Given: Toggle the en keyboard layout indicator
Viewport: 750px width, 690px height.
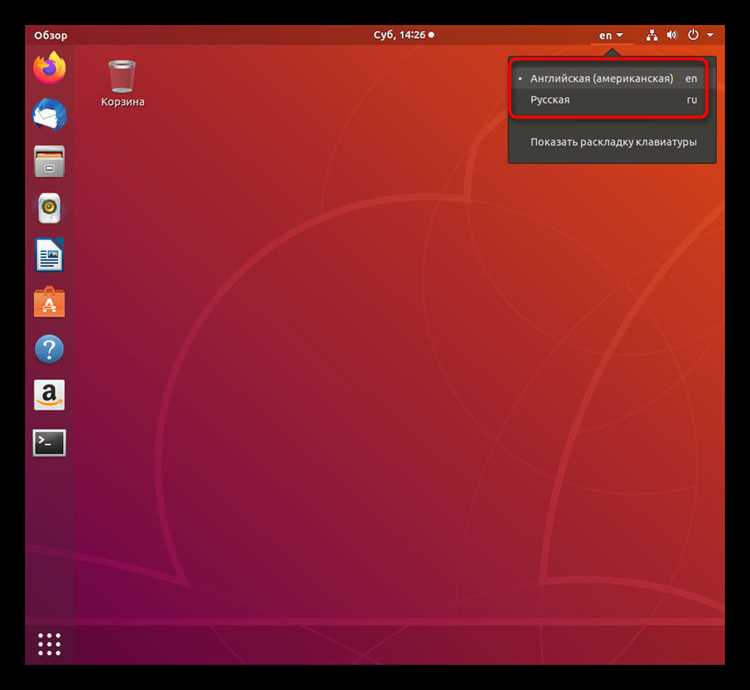Looking at the screenshot, I should (611, 35).
